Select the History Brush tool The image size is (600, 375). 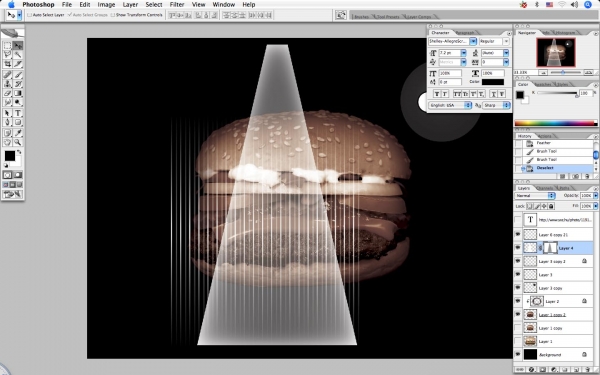[x=18, y=84]
